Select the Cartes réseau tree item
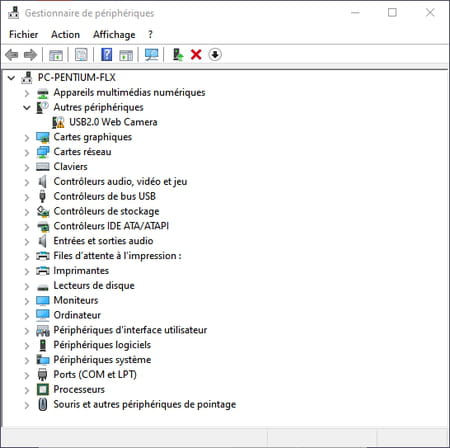The width and height of the screenshot is (450, 448). (82, 152)
